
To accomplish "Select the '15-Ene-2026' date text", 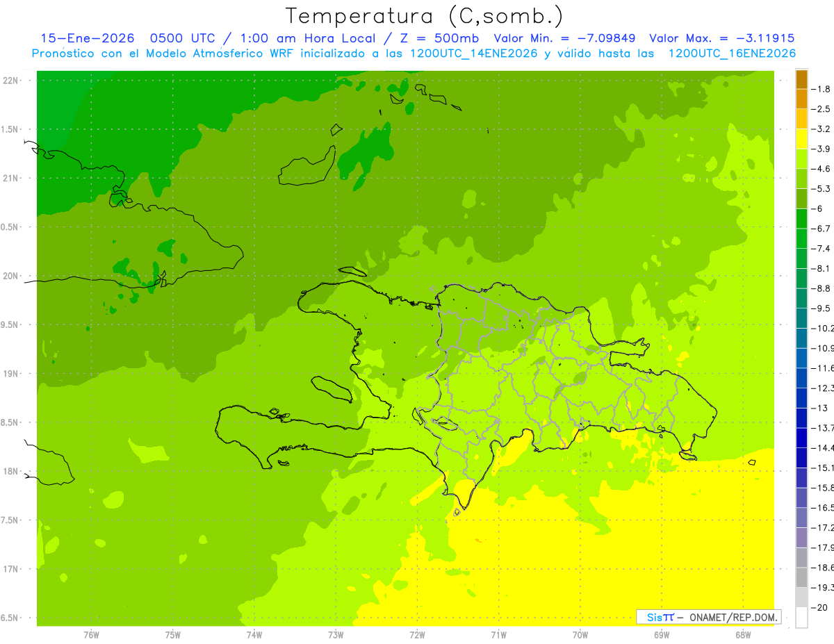I will tap(88, 38).
